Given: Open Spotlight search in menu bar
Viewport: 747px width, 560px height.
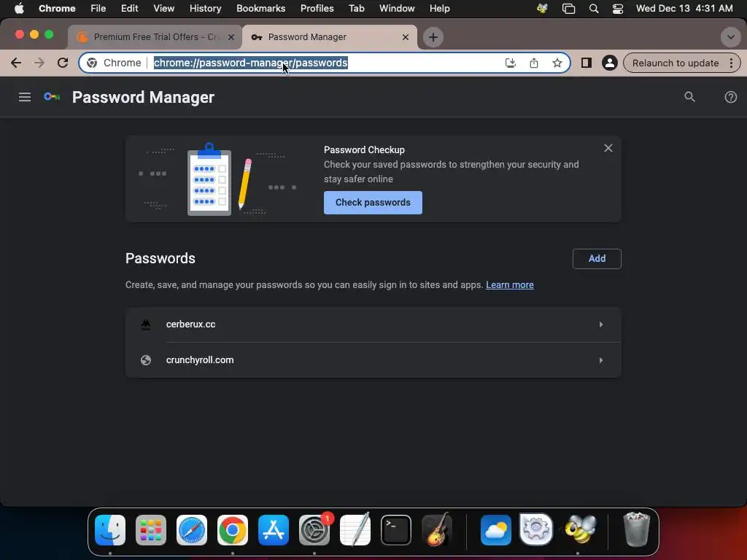Looking at the screenshot, I should tap(594, 8).
